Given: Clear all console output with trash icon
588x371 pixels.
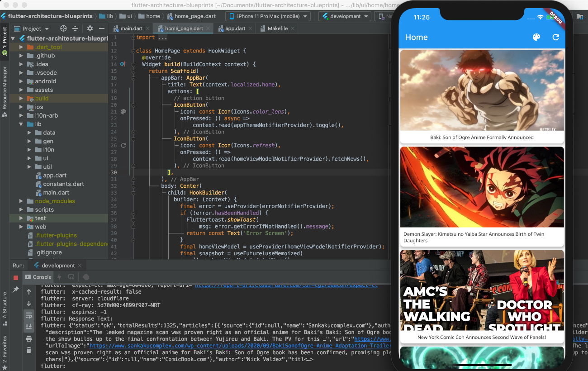Looking at the screenshot, I should coord(29,350).
